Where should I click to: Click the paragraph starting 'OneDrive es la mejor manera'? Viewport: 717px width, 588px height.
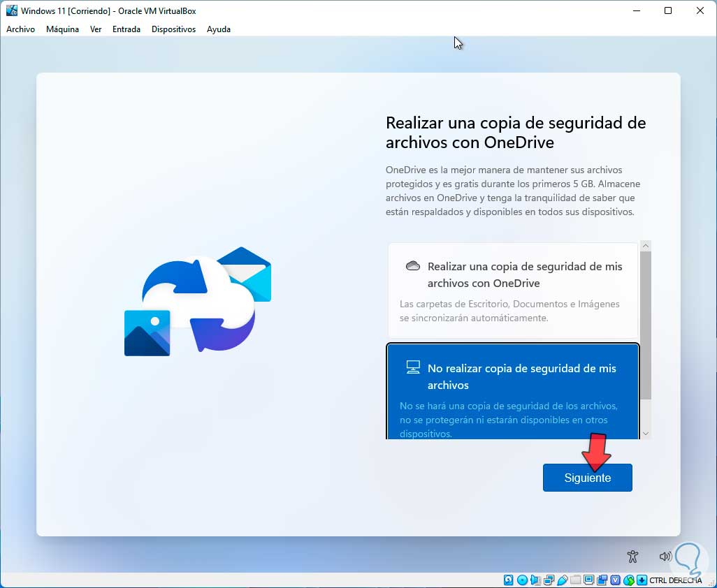[513, 191]
